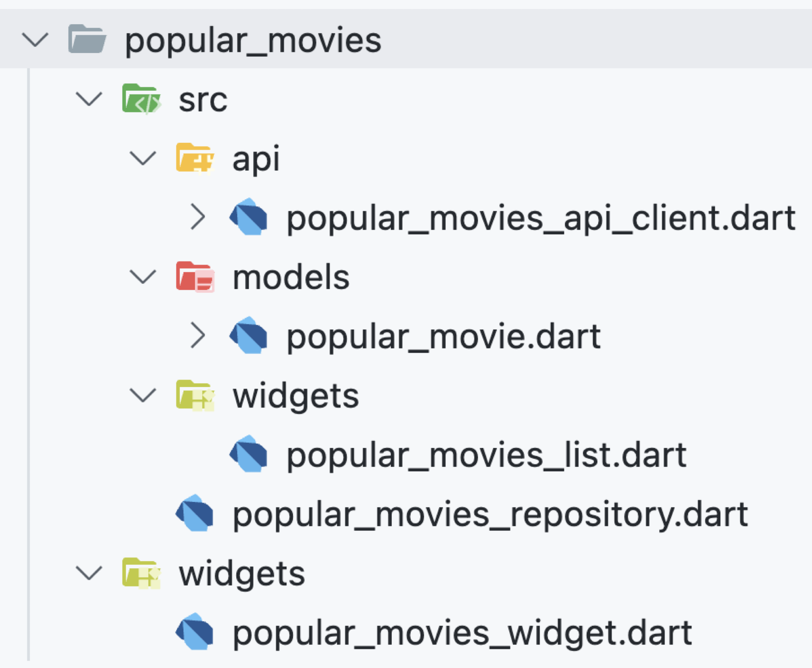812x668 pixels.
Task: Expand popular_movies_api_client.dart file structure
Action: (197, 217)
